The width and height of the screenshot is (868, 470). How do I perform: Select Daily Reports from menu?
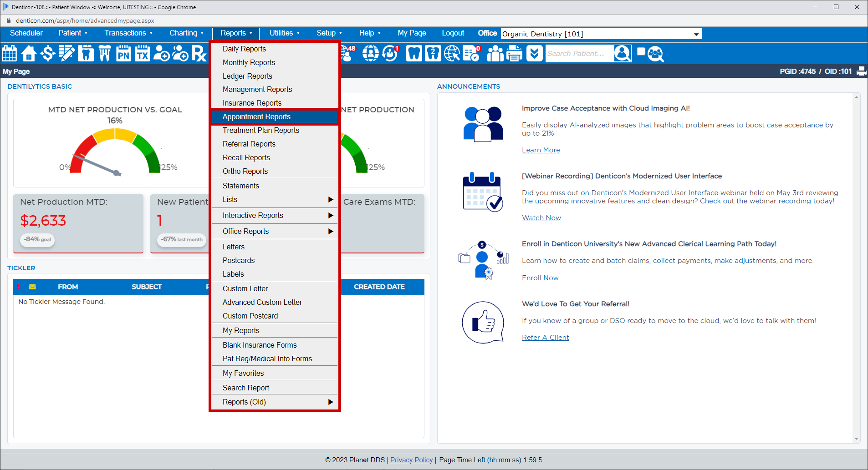pos(275,49)
